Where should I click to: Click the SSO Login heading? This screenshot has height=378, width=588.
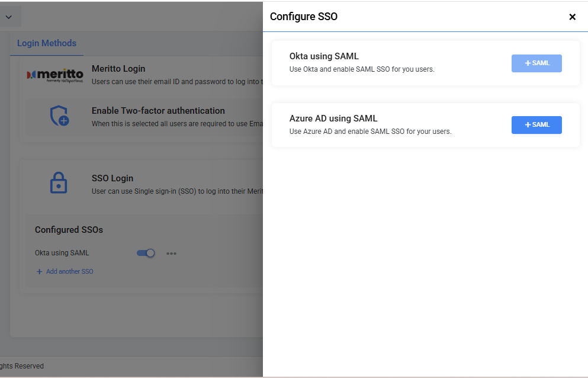[x=113, y=178]
